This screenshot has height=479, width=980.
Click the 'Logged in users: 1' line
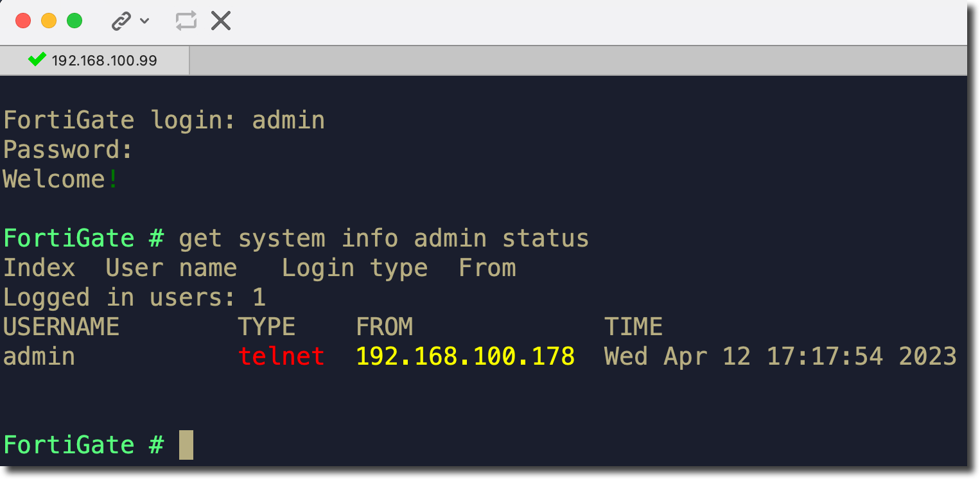click(134, 297)
